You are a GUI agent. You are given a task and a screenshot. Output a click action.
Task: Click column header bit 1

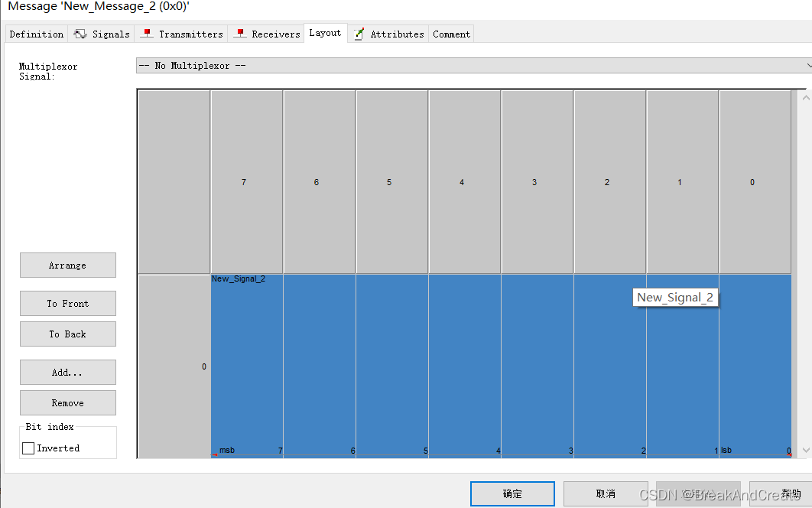pos(683,182)
